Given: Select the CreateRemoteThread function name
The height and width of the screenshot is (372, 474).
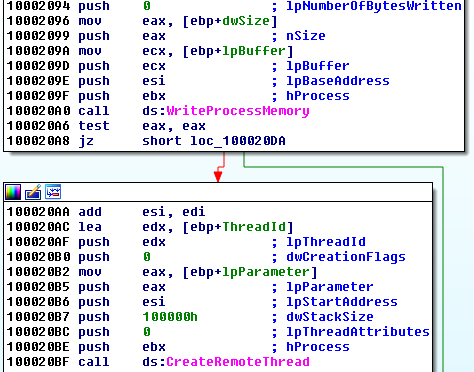Looking at the screenshot, I should [238, 362].
